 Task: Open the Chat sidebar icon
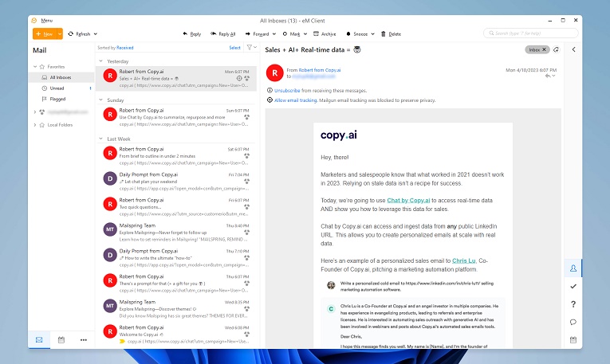coord(573,322)
